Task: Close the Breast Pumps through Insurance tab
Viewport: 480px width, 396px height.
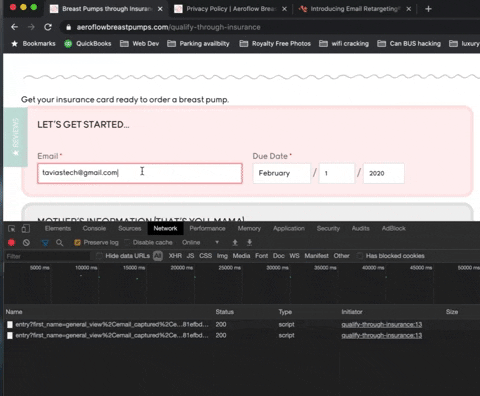Action: 160,9
